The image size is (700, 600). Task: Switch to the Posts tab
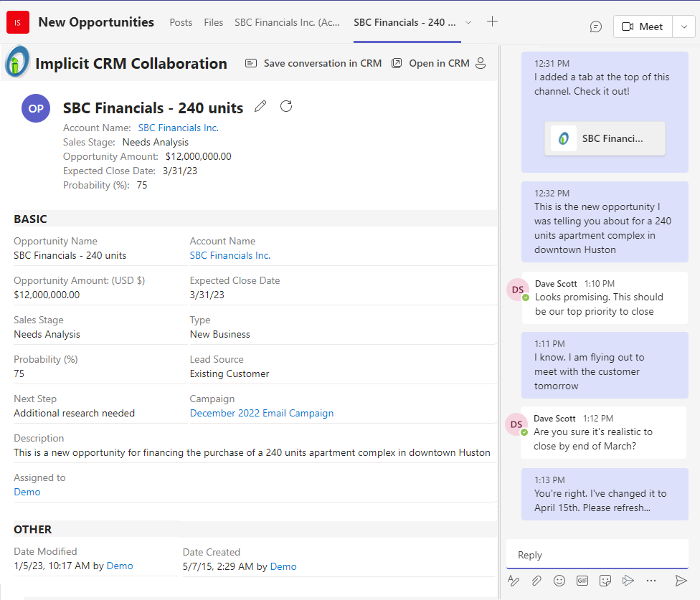181,22
